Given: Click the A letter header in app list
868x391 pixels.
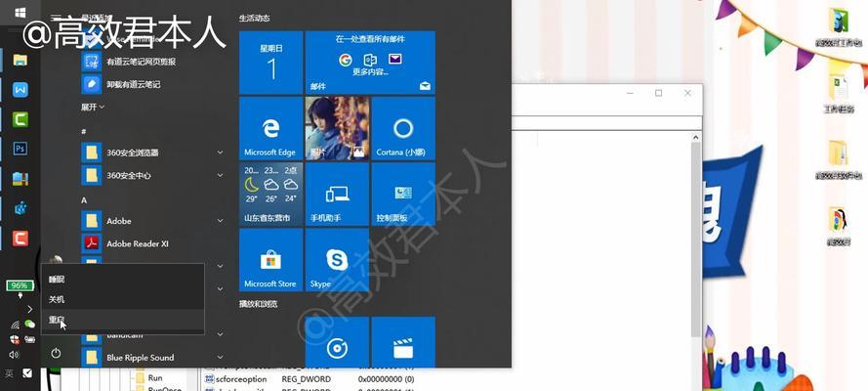Looking at the screenshot, I should coord(84,200).
